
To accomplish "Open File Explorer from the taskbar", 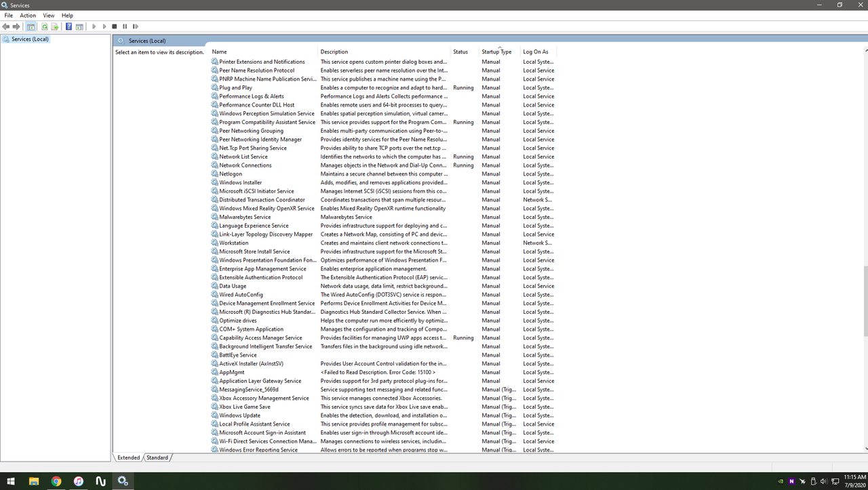I will [x=34, y=481].
